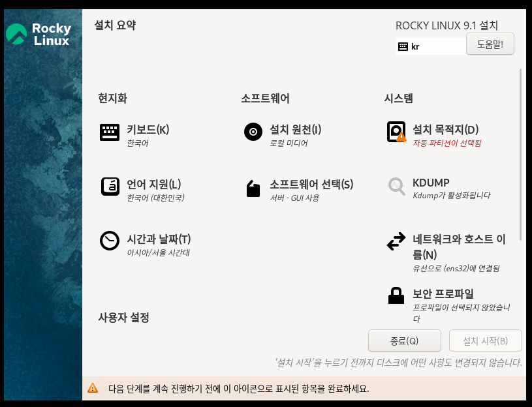This screenshot has width=532, height=407.
Task: Click the installation destination disk icon
Action: coord(396,132)
